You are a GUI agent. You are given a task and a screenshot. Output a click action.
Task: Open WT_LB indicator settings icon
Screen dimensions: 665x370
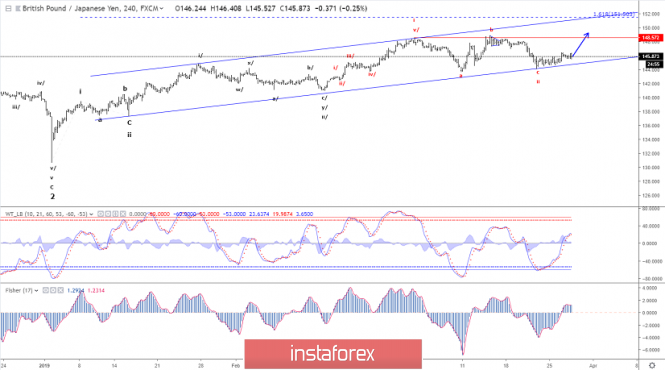point(108,214)
